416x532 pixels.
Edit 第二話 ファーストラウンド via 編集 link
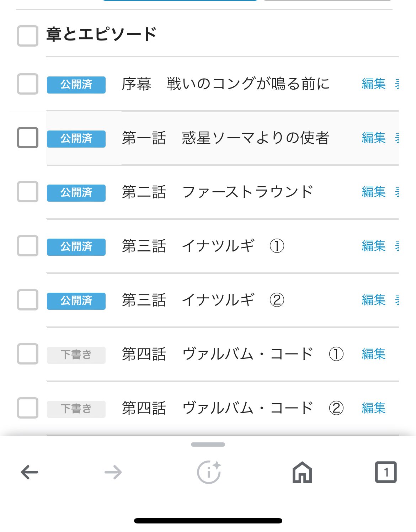374,192
